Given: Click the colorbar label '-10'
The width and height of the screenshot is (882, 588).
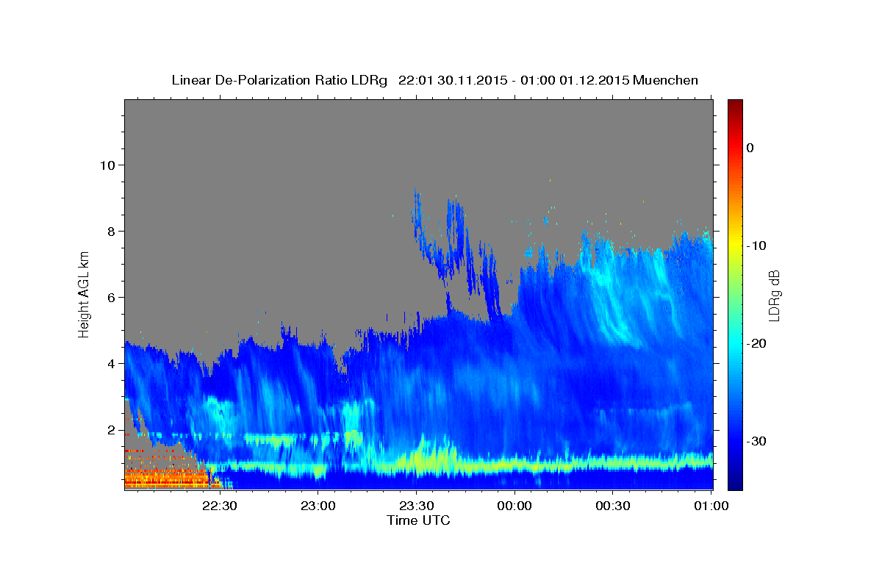Looking at the screenshot, I should [x=757, y=245].
